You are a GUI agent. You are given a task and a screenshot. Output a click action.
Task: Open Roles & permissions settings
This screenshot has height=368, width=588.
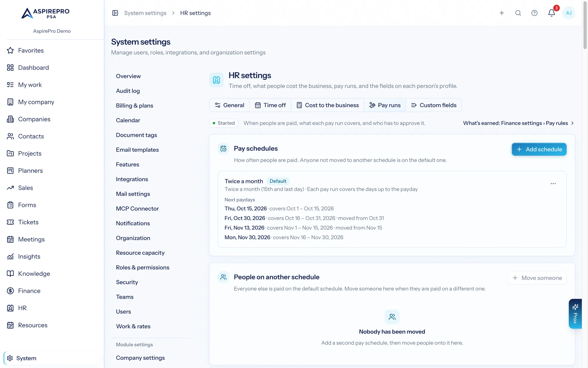click(143, 268)
